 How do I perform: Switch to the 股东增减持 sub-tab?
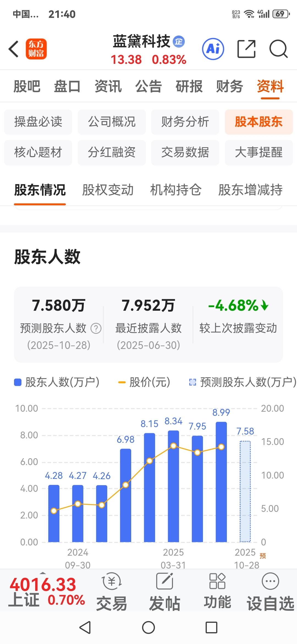coord(251,190)
